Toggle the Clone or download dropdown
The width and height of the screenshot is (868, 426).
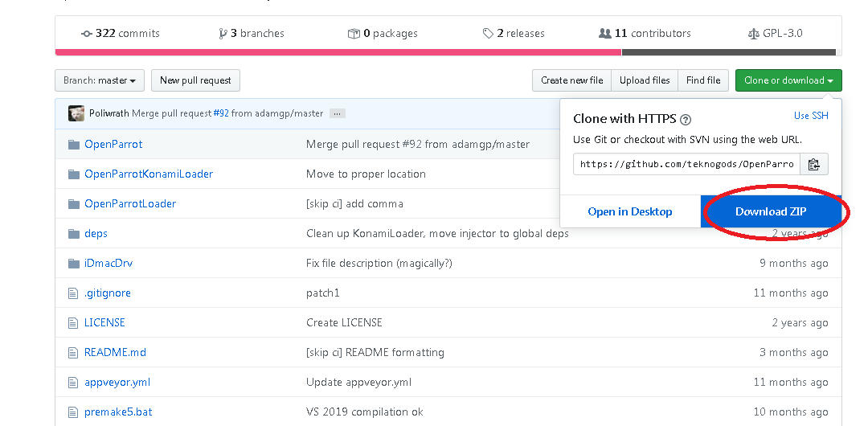[788, 80]
